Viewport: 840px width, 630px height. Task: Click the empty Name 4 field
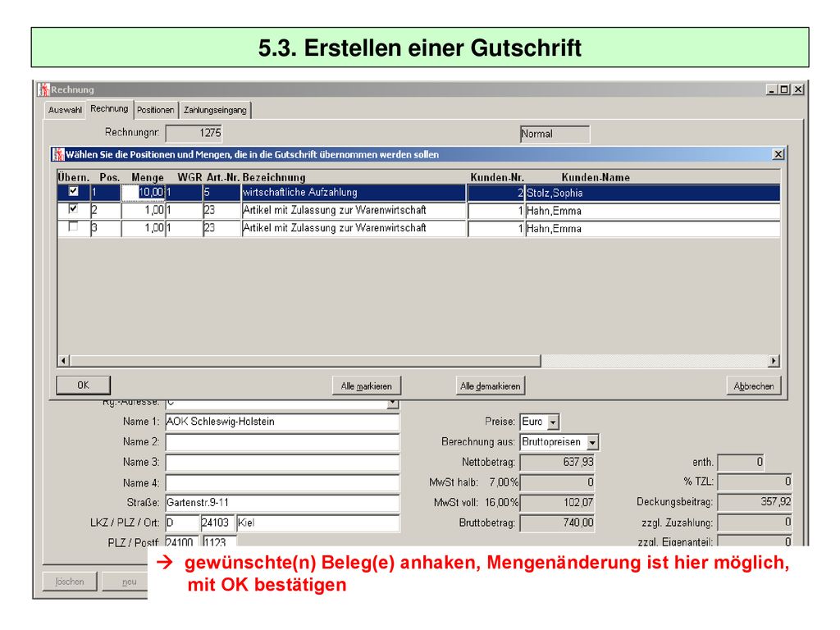click(282, 483)
